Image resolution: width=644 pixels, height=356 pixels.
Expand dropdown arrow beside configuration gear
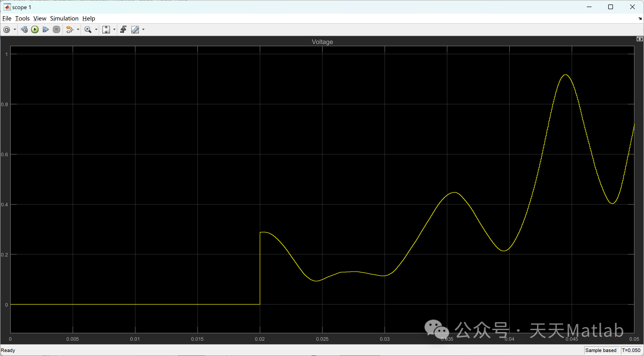15,30
